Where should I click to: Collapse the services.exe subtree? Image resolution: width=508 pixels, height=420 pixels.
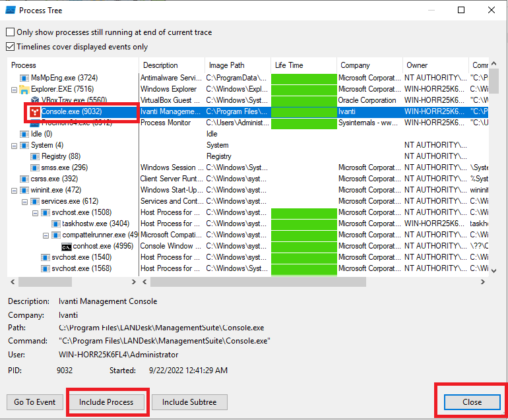click(25, 201)
